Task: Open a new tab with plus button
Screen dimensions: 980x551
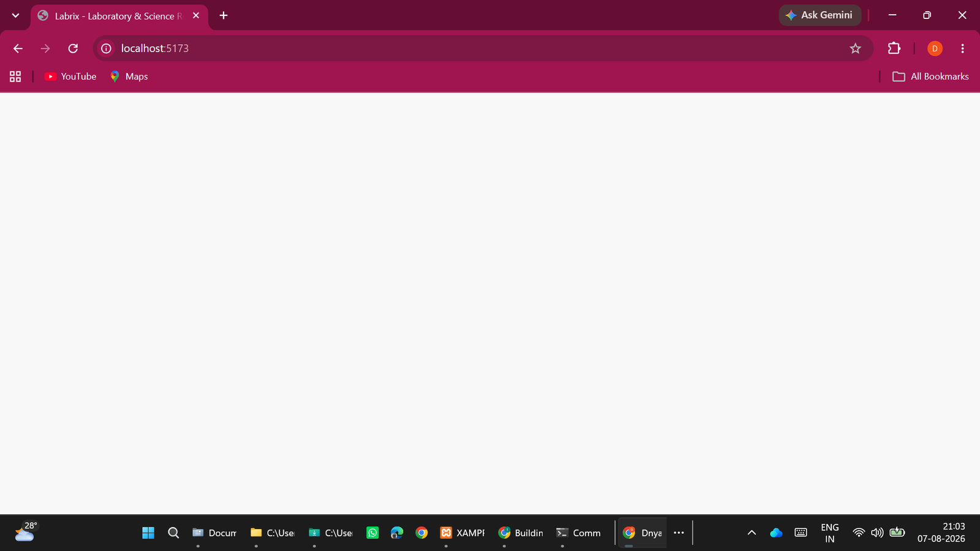Action: (224, 15)
